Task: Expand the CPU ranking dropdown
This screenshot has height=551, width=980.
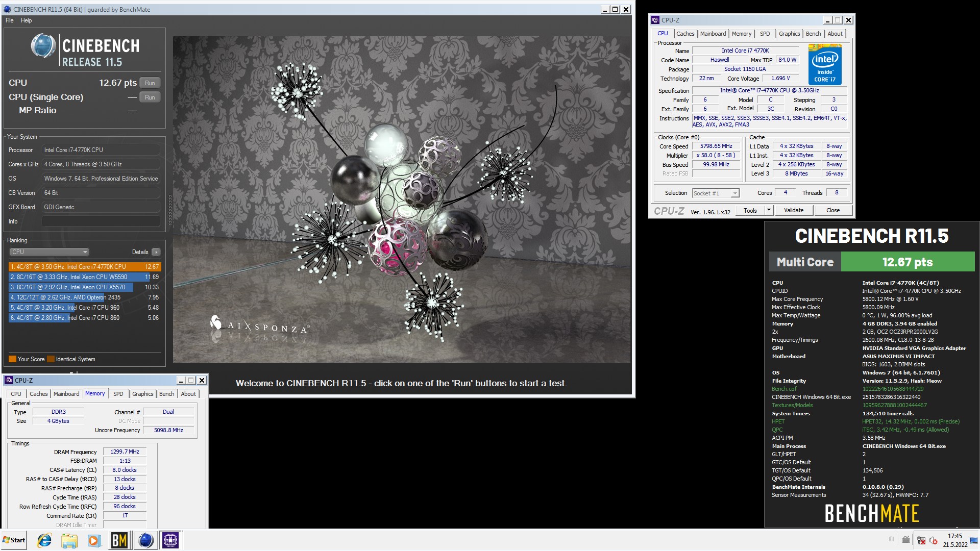Action: click(49, 252)
